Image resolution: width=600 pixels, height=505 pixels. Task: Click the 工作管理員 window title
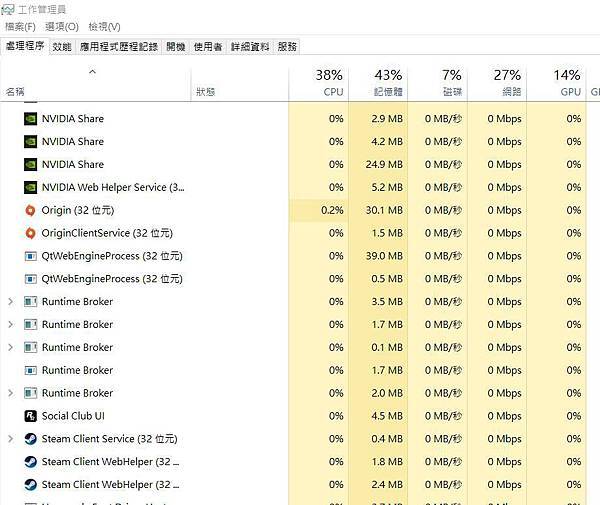coord(42,10)
